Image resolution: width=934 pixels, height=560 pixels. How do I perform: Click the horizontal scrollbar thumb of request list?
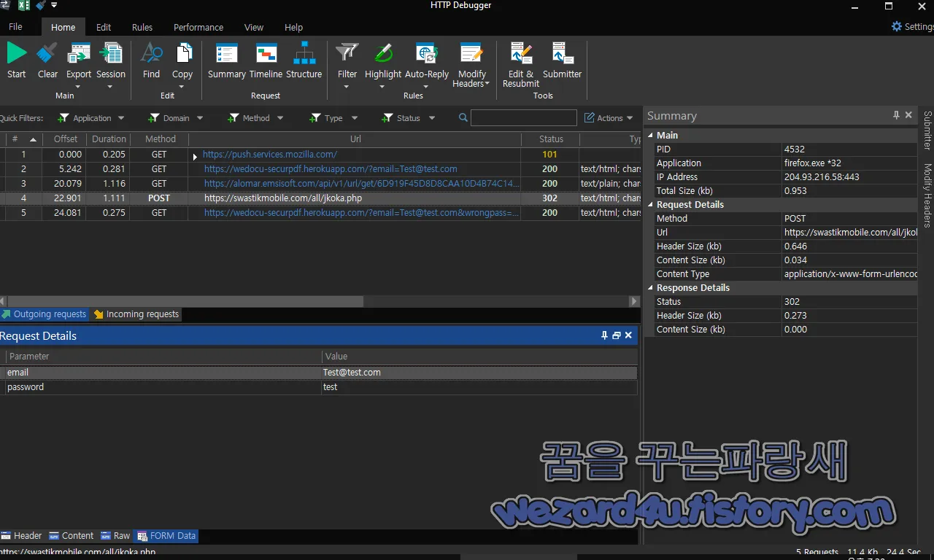point(185,301)
